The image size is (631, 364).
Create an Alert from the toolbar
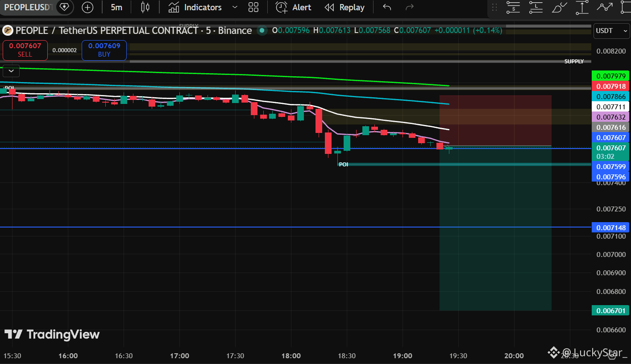tap(293, 7)
